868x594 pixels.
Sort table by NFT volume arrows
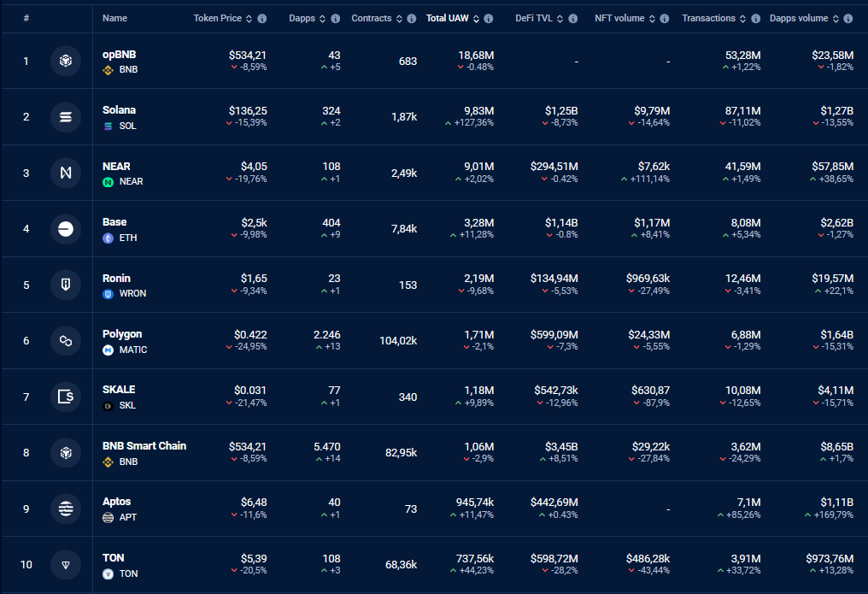pyautogui.click(x=652, y=19)
